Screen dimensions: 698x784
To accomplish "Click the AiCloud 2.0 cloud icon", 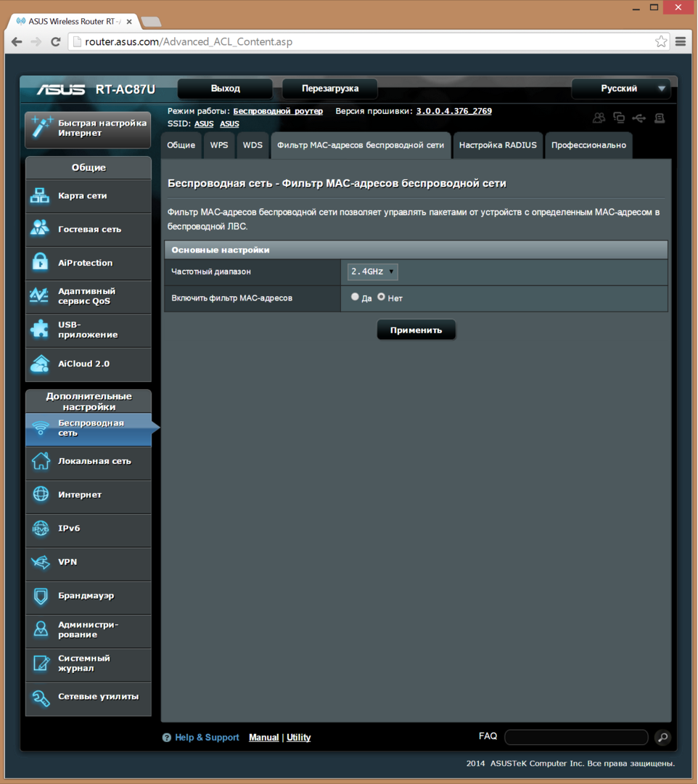I will tap(39, 364).
